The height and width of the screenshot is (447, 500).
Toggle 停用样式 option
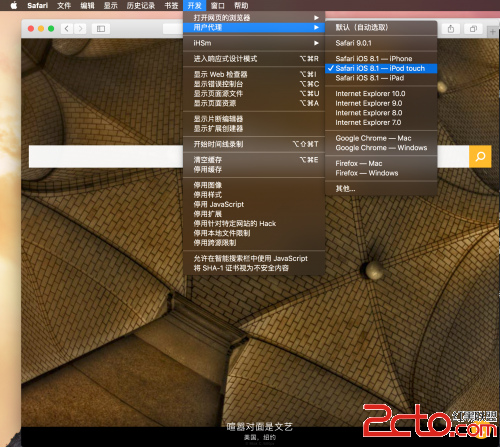pyautogui.click(x=254, y=195)
